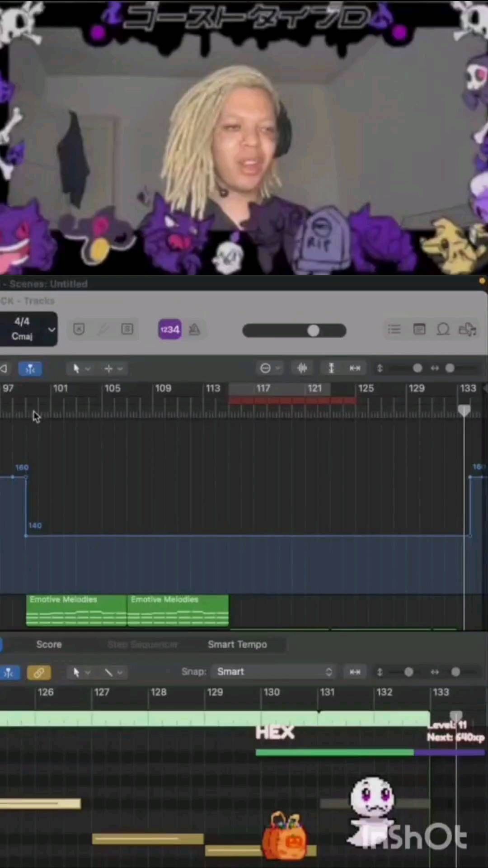Toggle the count-in 1234 button
Viewport: 488px width, 868px height.
point(169,330)
